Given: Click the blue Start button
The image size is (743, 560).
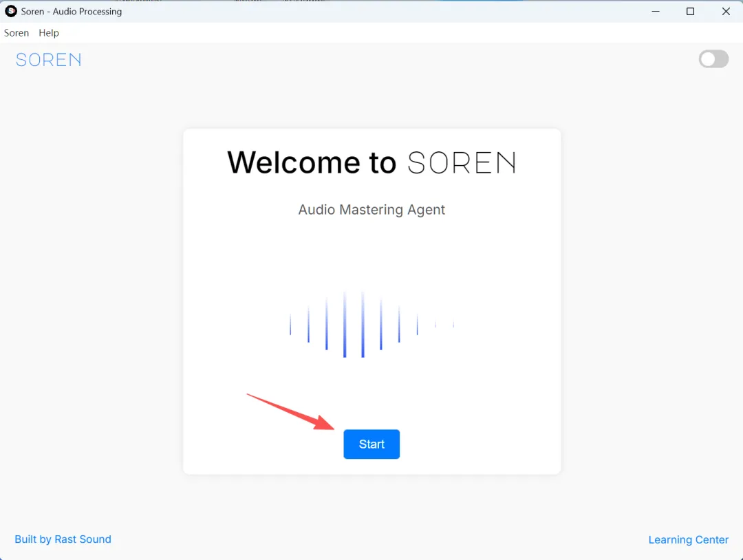Looking at the screenshot, I should 371,444.
